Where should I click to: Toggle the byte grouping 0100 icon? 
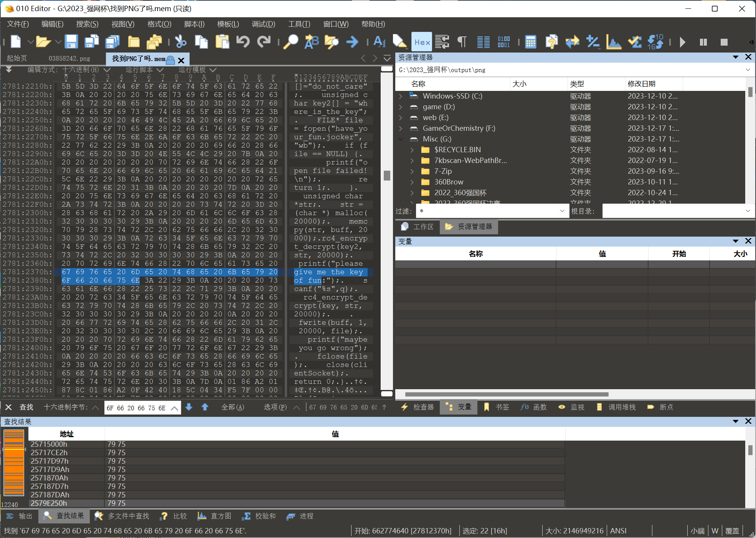click(x=504, y=41)
